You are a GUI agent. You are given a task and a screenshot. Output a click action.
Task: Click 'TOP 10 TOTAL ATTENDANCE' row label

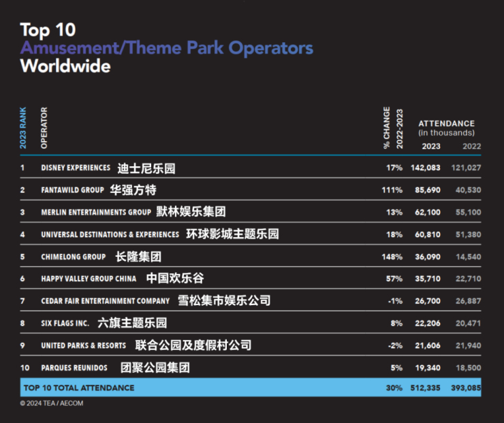[79, 388]
